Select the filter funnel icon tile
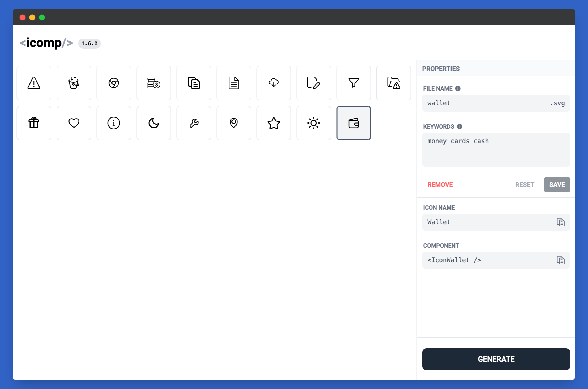Screen dimensions: 588x389 click(354, 83)
